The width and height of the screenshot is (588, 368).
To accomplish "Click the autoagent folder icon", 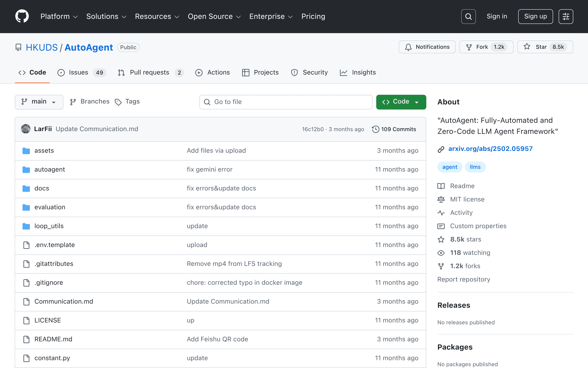I will click(26, 170).
